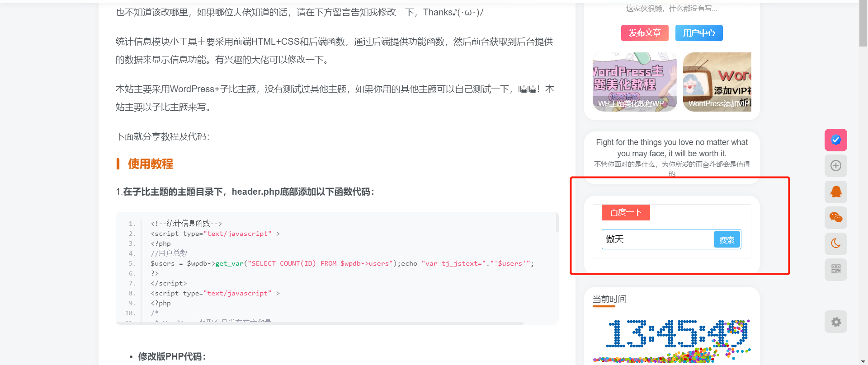Click the English motivational quote text
Screen dimensions: 868x365
671,148
